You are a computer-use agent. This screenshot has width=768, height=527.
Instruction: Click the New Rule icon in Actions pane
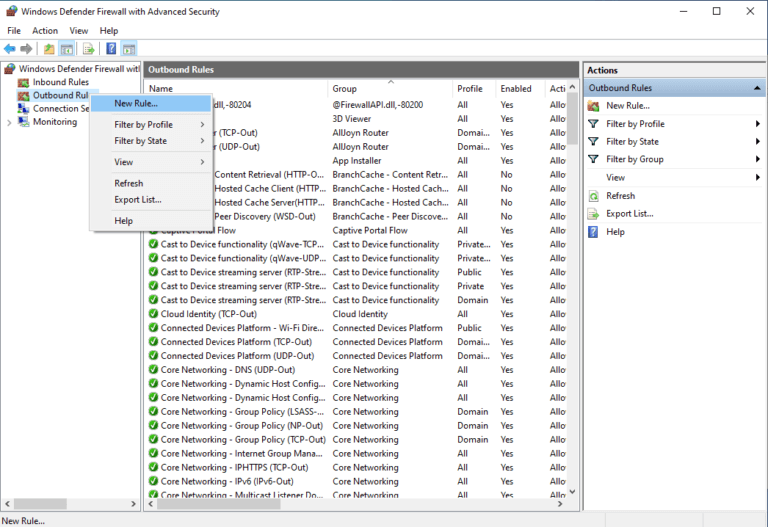(593, 106)
